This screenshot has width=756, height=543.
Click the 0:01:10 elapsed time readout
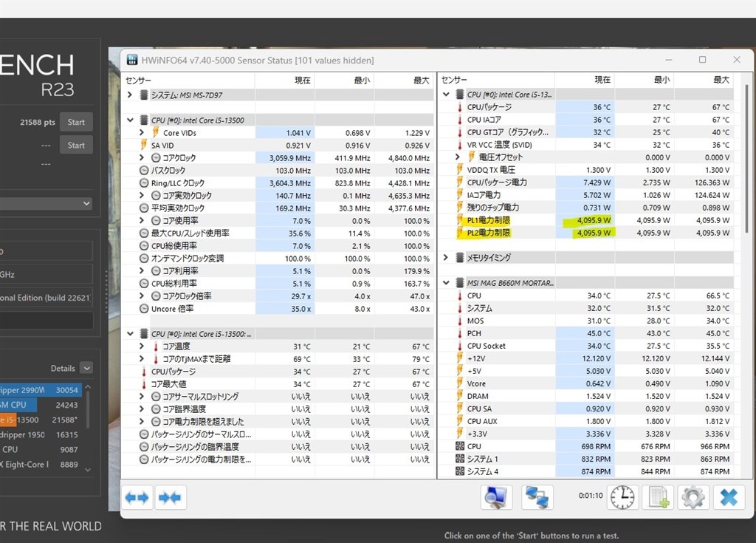pyautogui.click(x=591, y=495)
